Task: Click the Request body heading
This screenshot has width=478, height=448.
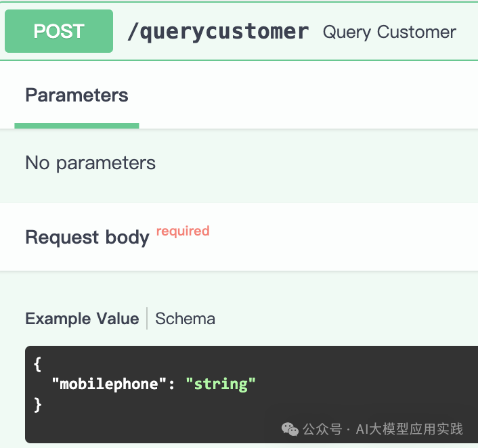Action: (x=87, y=238)
